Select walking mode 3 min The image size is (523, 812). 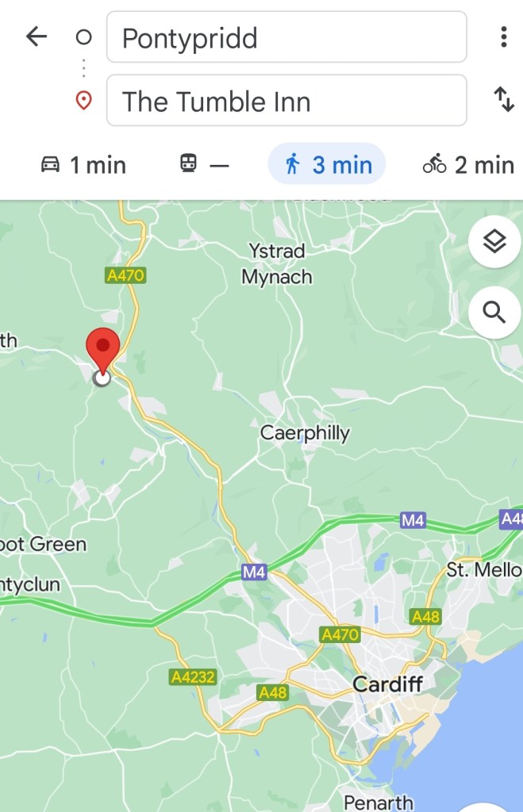click(x=326, y=164)
